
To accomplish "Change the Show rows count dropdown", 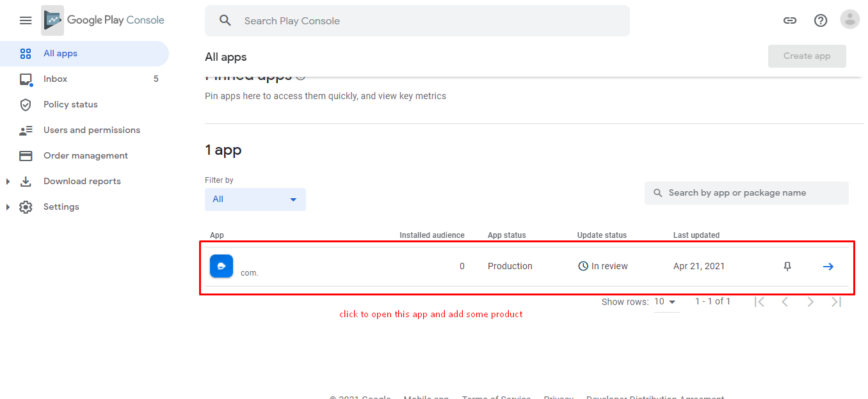I will coord(666,302).
